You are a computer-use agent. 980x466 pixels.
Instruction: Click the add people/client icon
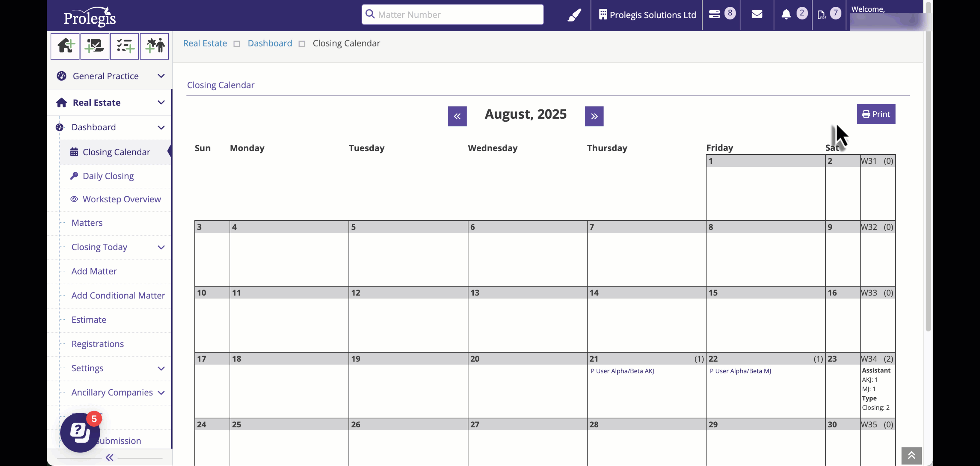[x=154, y=46]
